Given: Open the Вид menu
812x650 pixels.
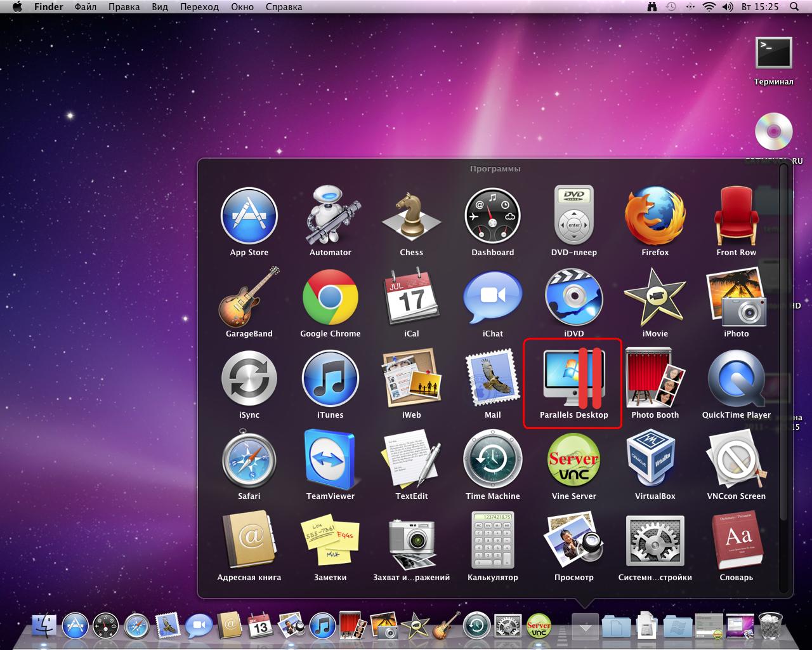Looking at the screenshot, I should (160, 7).
